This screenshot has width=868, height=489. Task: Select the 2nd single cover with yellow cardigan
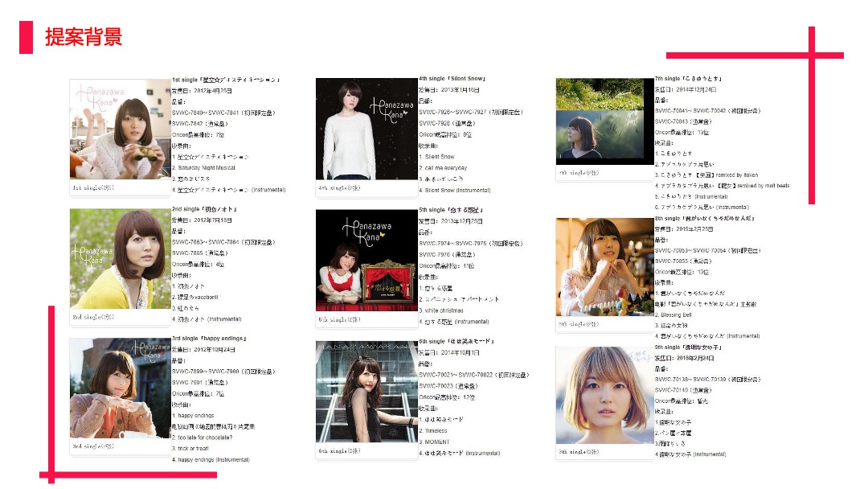[120, 258]
